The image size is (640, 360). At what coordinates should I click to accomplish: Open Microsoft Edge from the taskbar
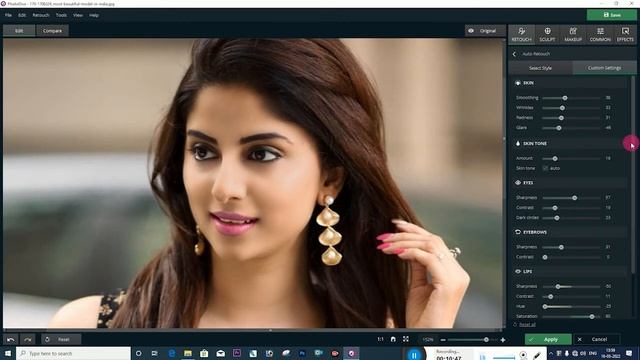pos(172,353)
